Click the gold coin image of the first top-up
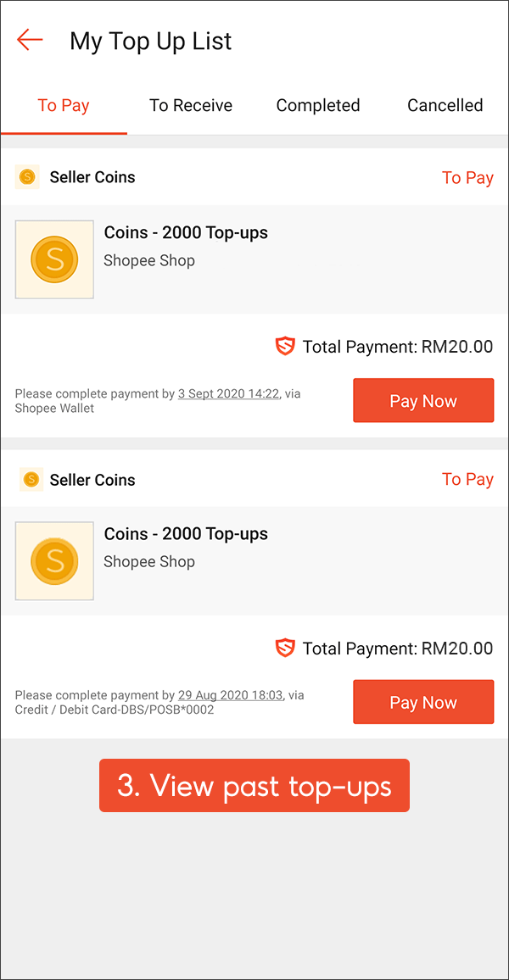Image resolution: width=509 pixels, height=980 pixels. pos(53,259)
